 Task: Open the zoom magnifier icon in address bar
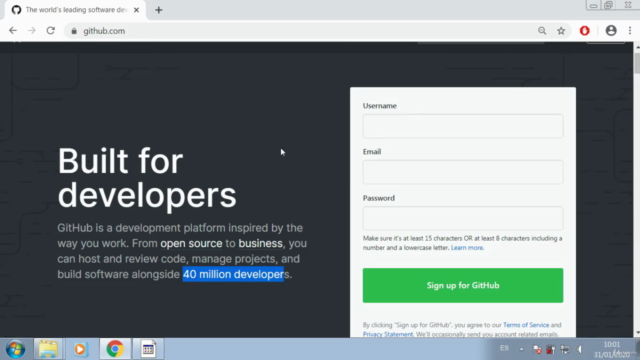542,31
